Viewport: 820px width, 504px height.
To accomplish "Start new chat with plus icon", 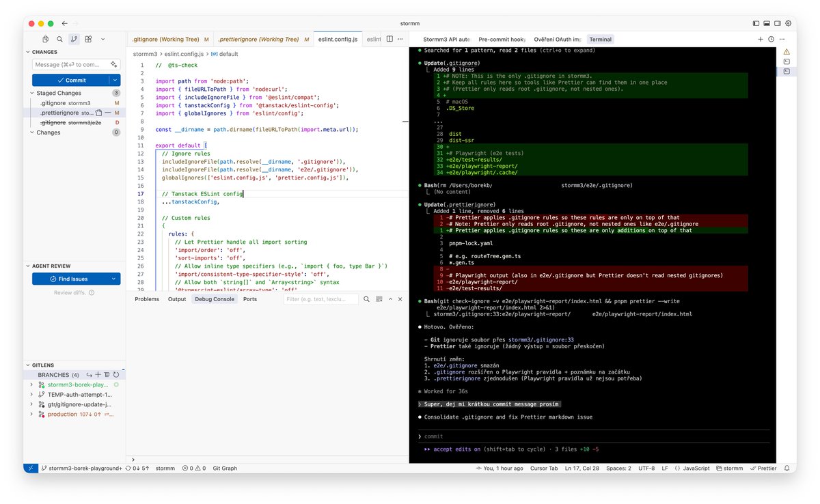I will (x=761, y=40).
